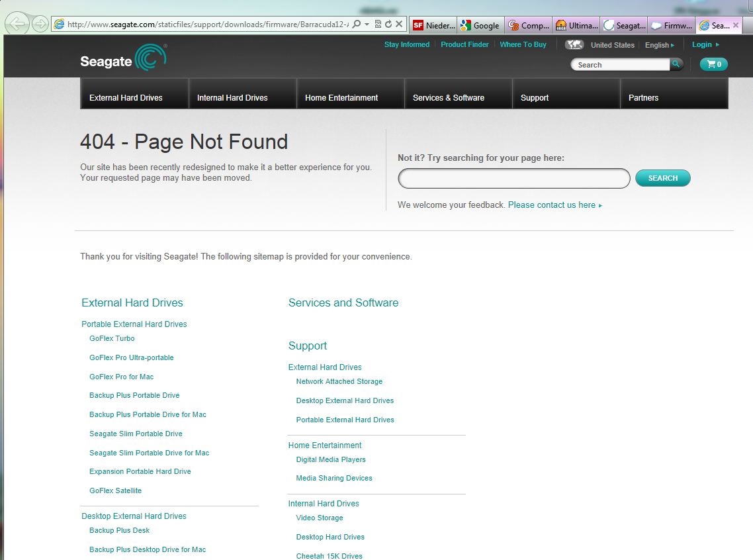Click the Refresh icon in address bar

pos(388,24)
